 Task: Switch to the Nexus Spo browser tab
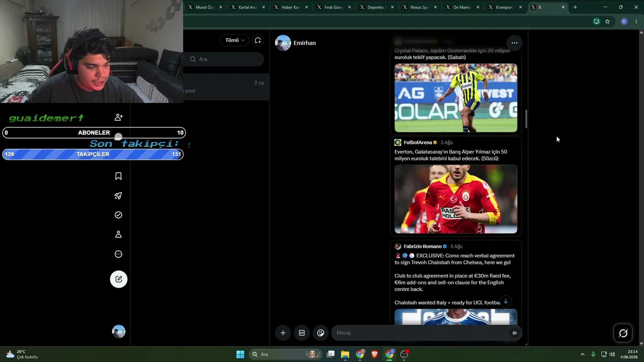pyautogui.click(x=419, y=8)
